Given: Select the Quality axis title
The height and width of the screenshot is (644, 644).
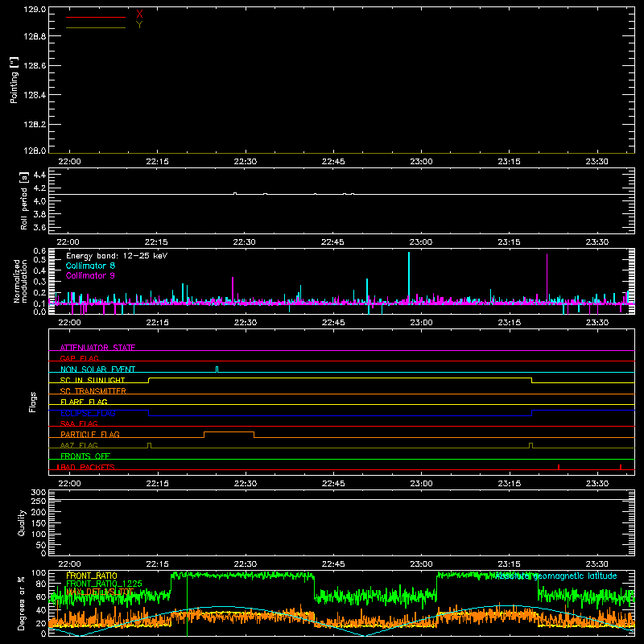Looking at the screenshot, I should click(22, 522).
